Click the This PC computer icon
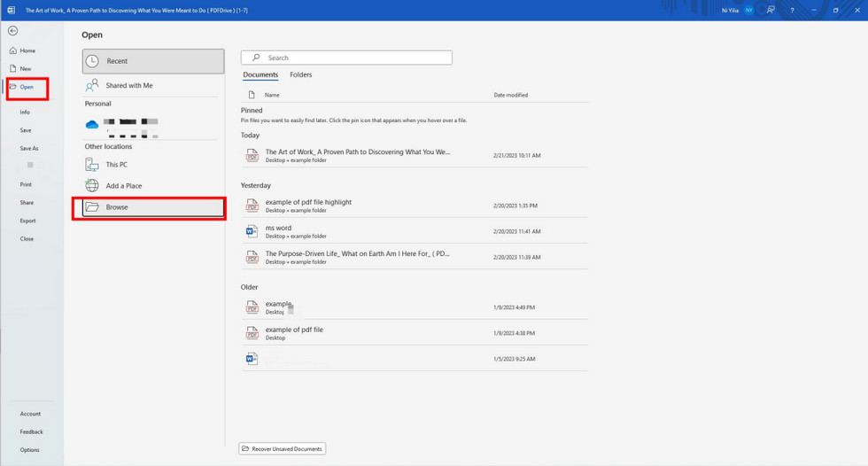 (92, 165)
